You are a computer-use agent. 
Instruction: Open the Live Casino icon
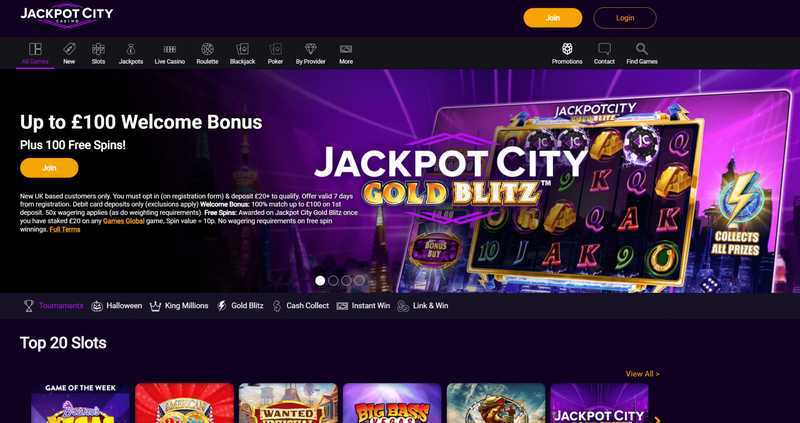coord(169,49)
